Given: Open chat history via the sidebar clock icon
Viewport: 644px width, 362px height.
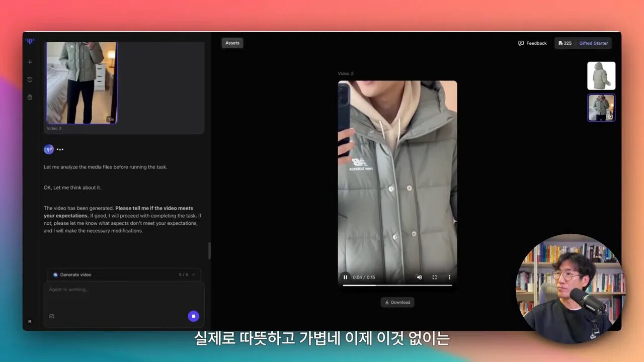Looking at the screenshot, I should point(30,79).
